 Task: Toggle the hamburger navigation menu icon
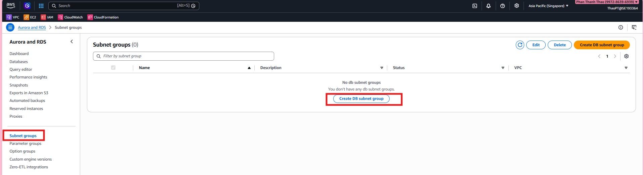[x=10, y=27]
